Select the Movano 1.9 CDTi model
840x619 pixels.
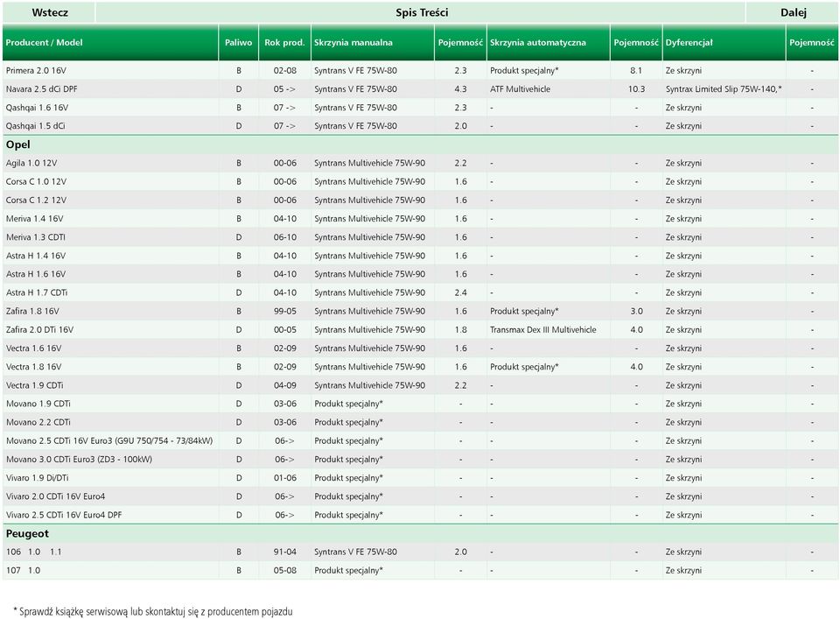tap(38, 404)
